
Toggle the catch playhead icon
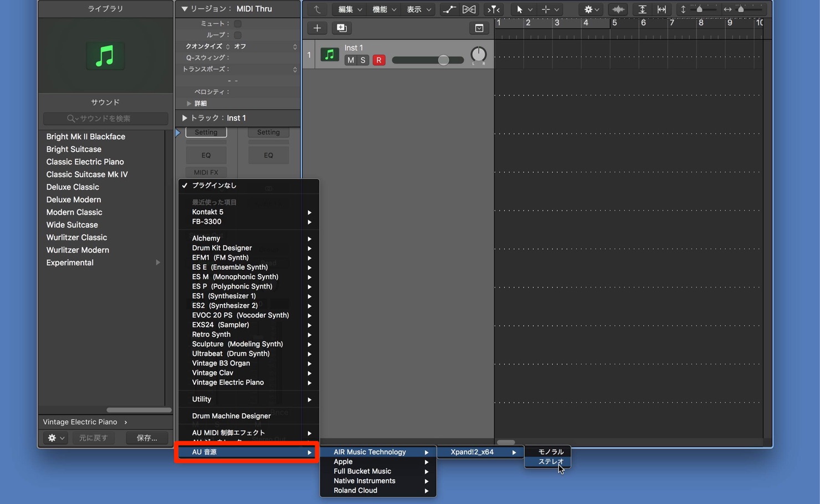click(493, 9)
